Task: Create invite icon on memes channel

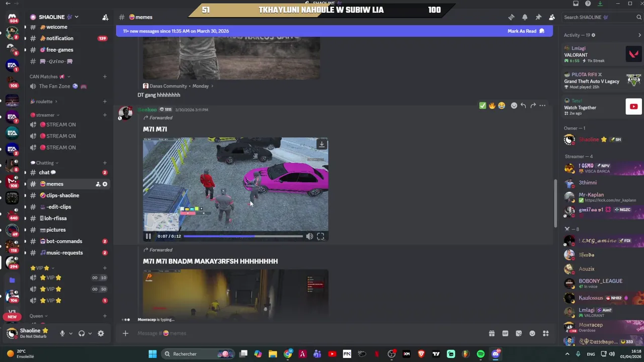Action: (98, 184)
